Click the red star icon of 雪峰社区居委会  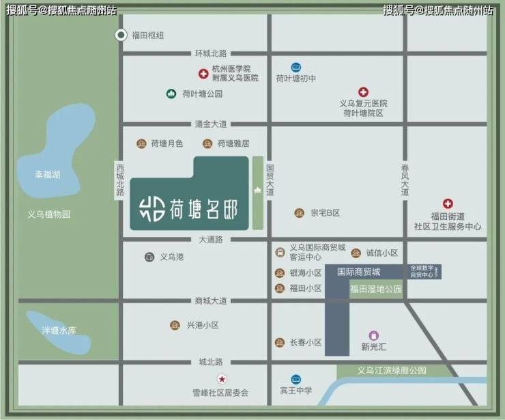[222, 379]
